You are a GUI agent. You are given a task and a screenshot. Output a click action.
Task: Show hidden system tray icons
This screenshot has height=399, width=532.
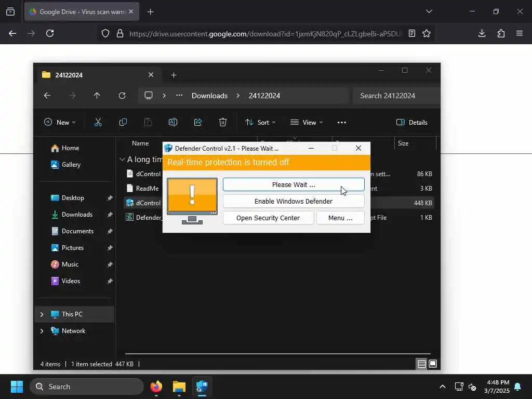(x=443, y=387)
